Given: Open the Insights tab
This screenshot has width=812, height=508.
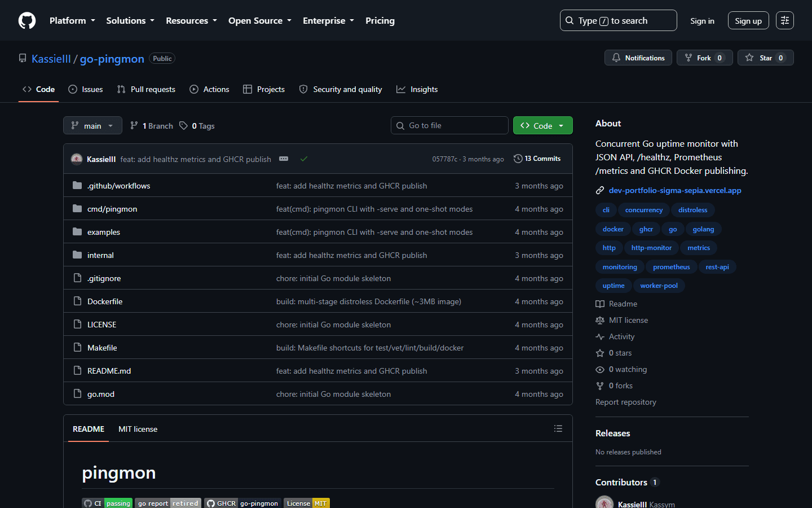Looking at the screenshot, I should [417, 89].
